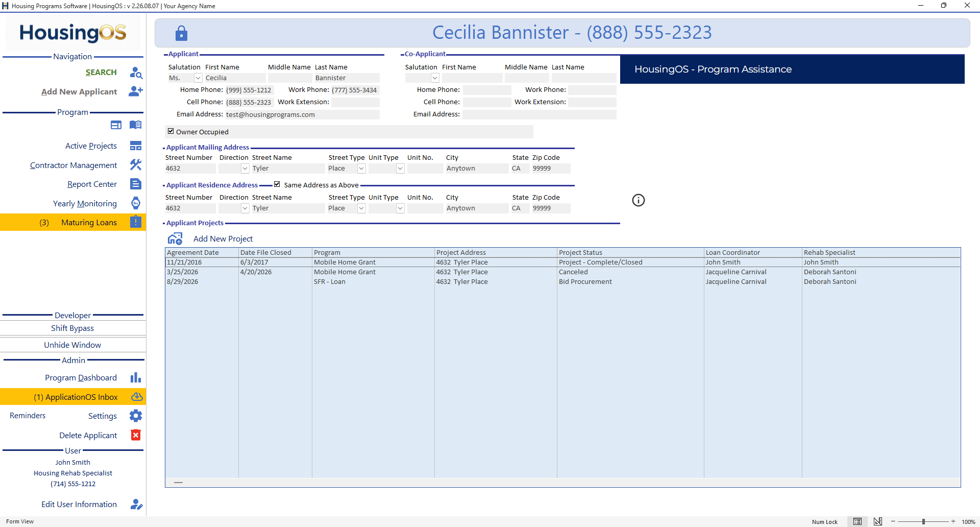Click the Add New Project house icon

(175, 238)
